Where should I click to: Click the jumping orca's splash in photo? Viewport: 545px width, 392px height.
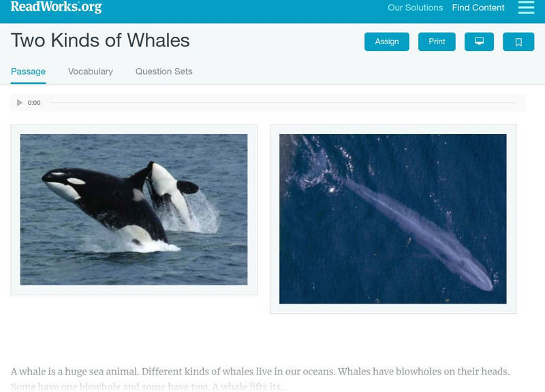(x=198, y=214)
